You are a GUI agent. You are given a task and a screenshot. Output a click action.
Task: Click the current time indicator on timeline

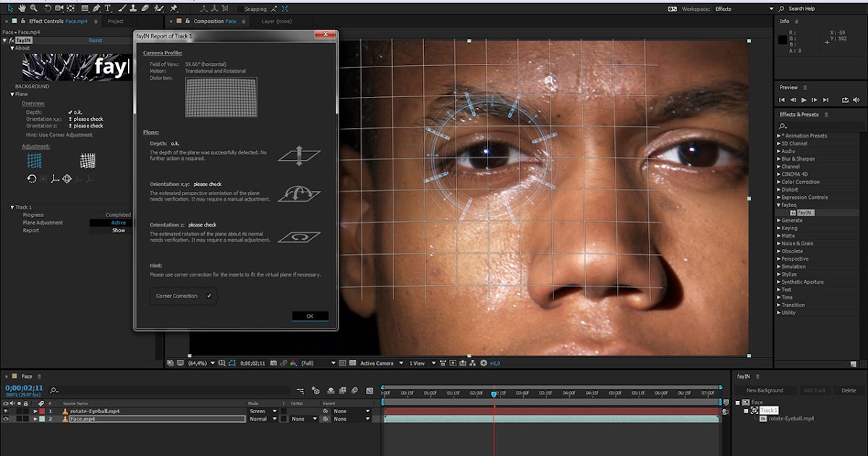[494, 394]
